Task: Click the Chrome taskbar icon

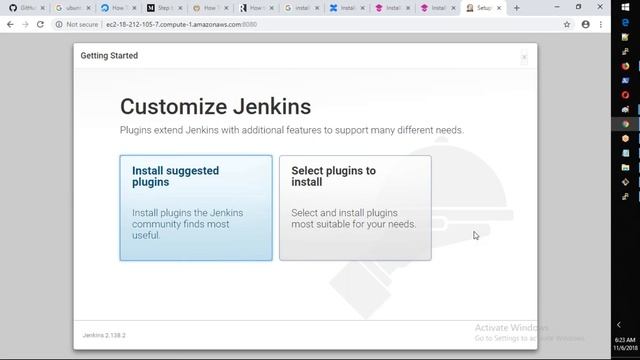Action: tap(625, 124)
